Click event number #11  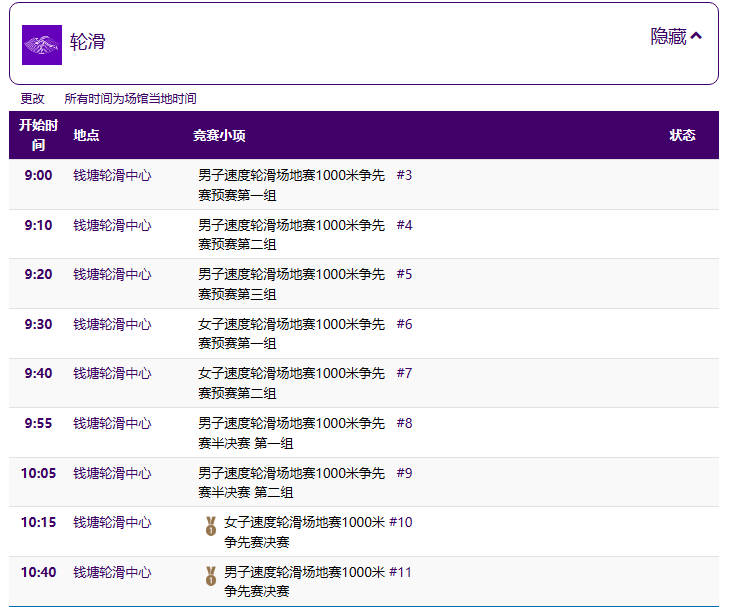[401, 572]
